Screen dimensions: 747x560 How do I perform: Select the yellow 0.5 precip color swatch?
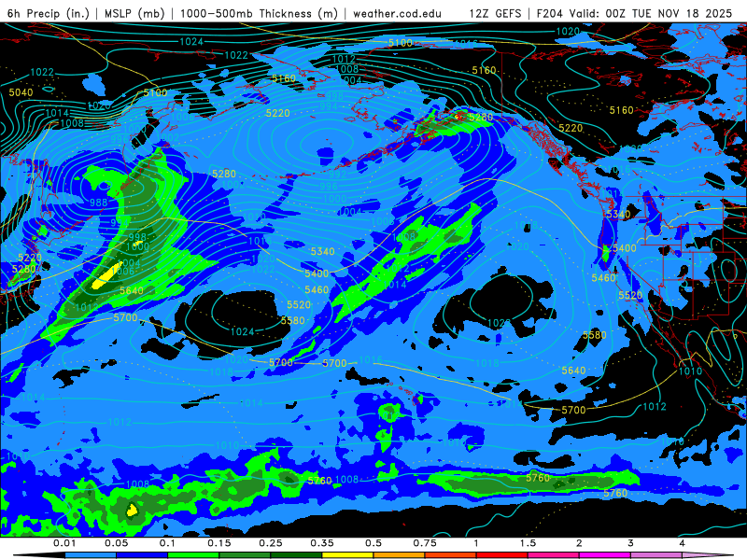point(347,555)
